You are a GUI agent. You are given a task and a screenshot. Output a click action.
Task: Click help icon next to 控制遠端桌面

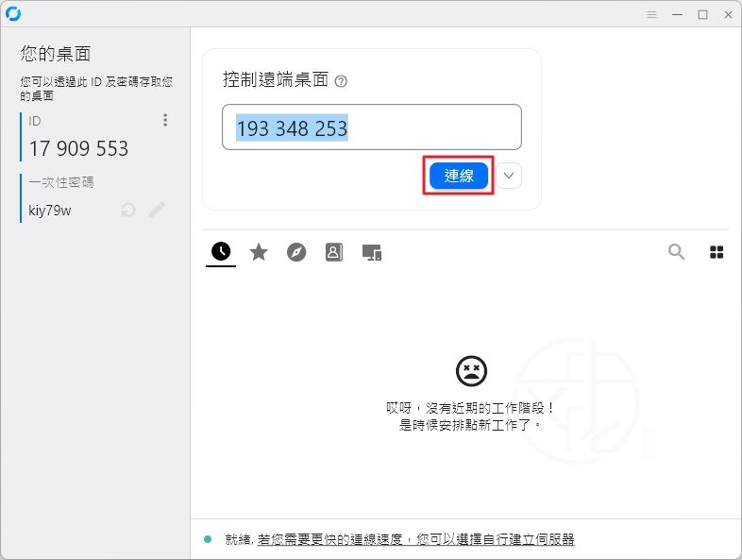point(341,81)
